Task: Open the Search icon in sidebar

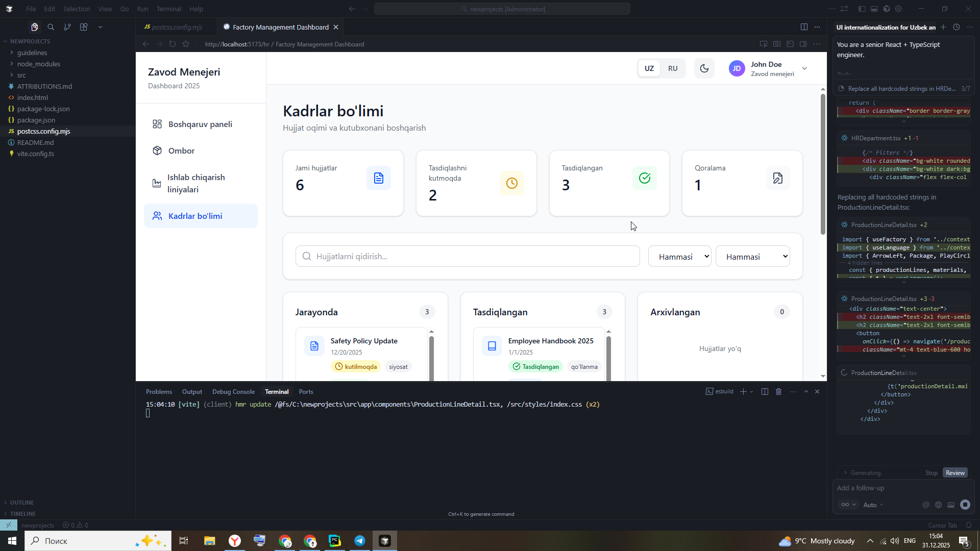Action: click(x=51, y=27)
